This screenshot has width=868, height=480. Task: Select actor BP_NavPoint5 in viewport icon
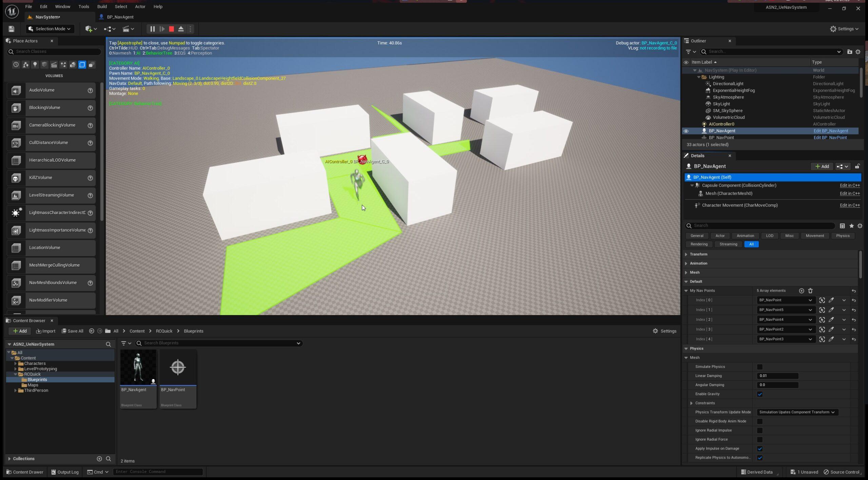pos(822,310)
